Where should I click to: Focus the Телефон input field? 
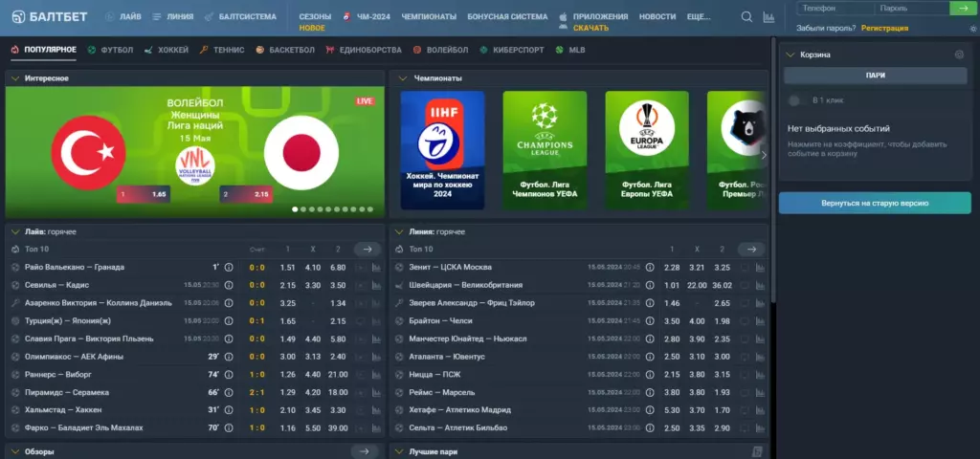[835, 8]
